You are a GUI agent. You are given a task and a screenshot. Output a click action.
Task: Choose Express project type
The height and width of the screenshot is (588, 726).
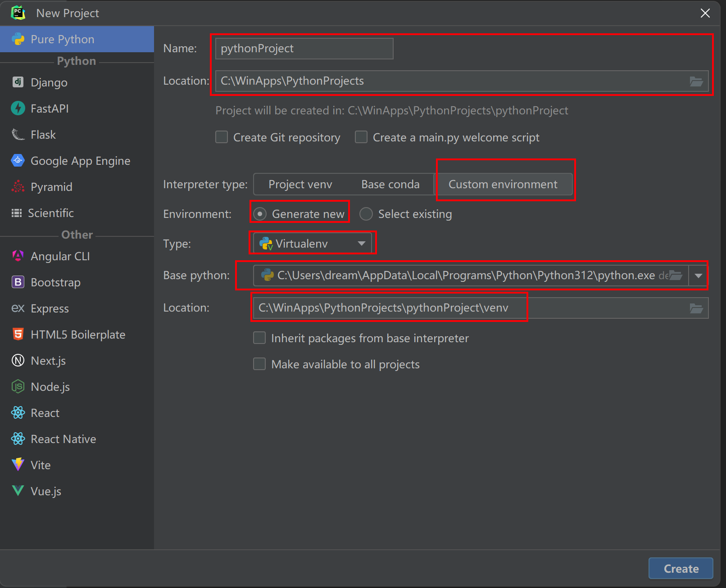click(77, 308)
